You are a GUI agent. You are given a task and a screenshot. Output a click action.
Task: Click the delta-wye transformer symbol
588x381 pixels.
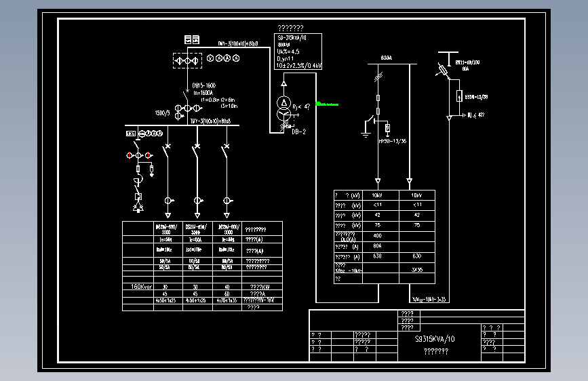284,108
